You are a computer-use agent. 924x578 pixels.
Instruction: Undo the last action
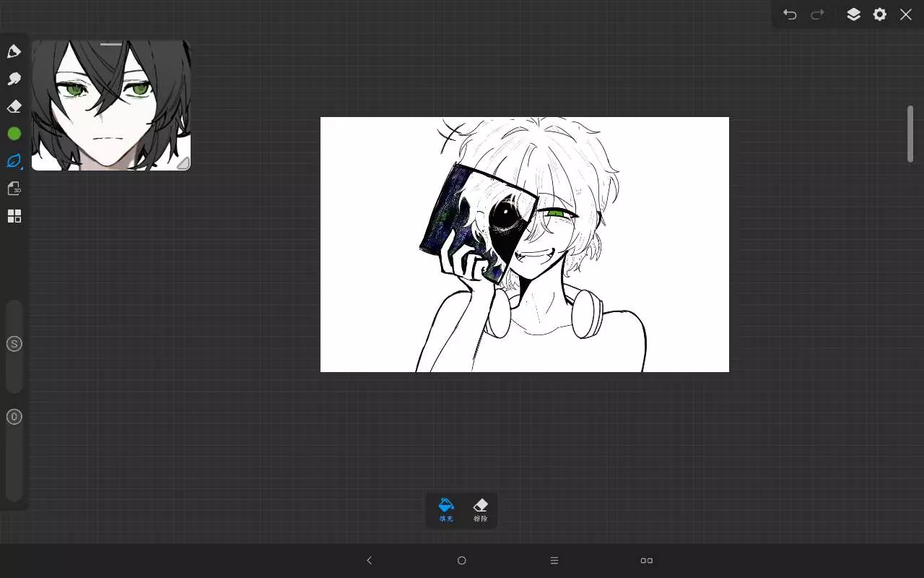click(x=790, y=14)
